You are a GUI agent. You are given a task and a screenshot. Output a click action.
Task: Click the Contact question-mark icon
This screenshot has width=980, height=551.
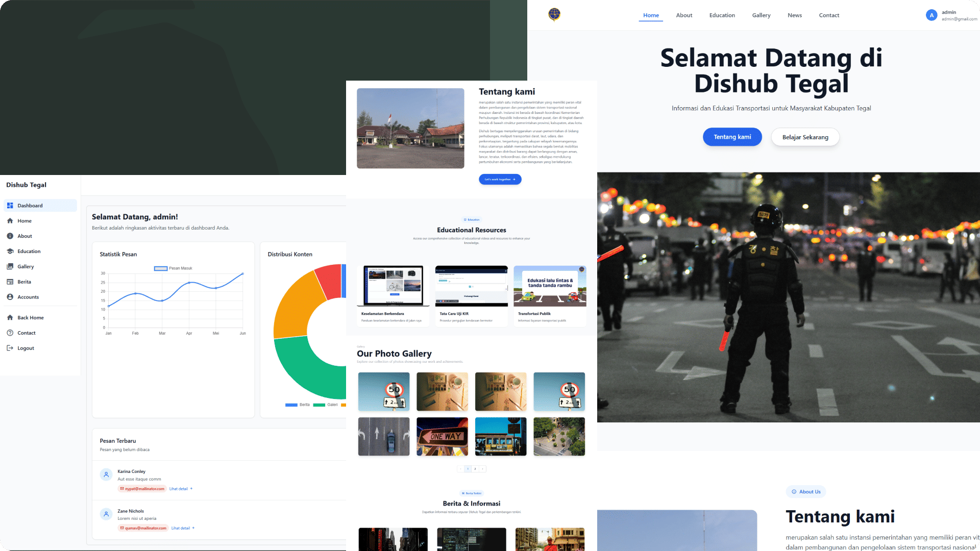point(10,333)
